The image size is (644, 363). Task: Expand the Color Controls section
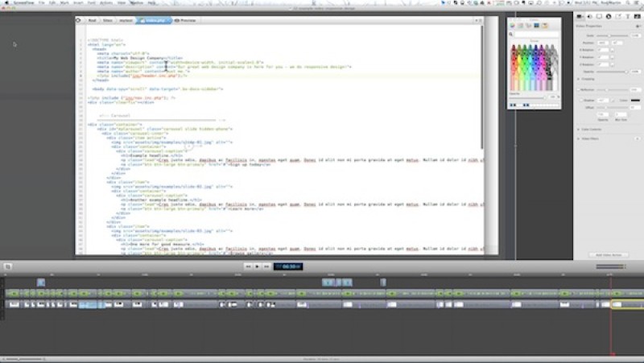tap(579, 129)
